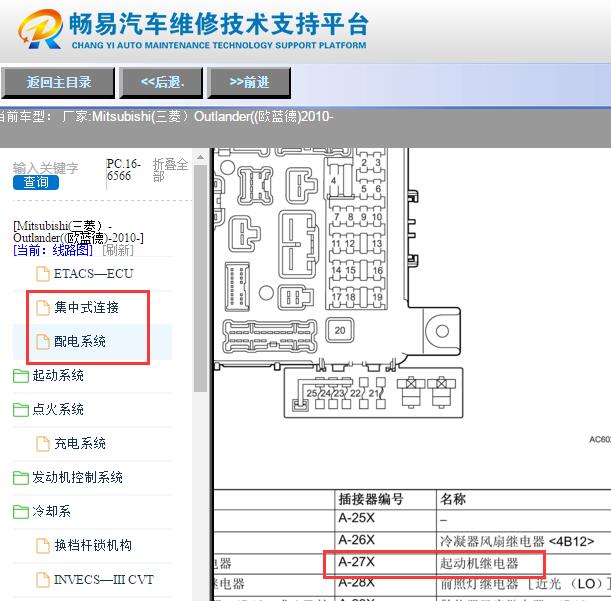This screenshot has width=611, height=601.
Task: Click the document icon beside 配电系统
Action: pos(43,341)
